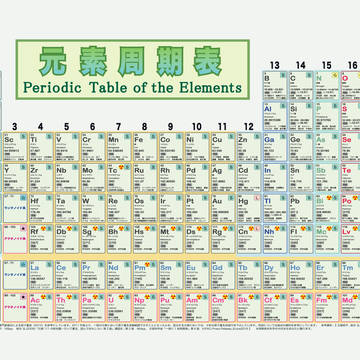Click the radioactive symbol in the Tc cell
Screen dimensions: 360x360
click(x=121, y=167)
